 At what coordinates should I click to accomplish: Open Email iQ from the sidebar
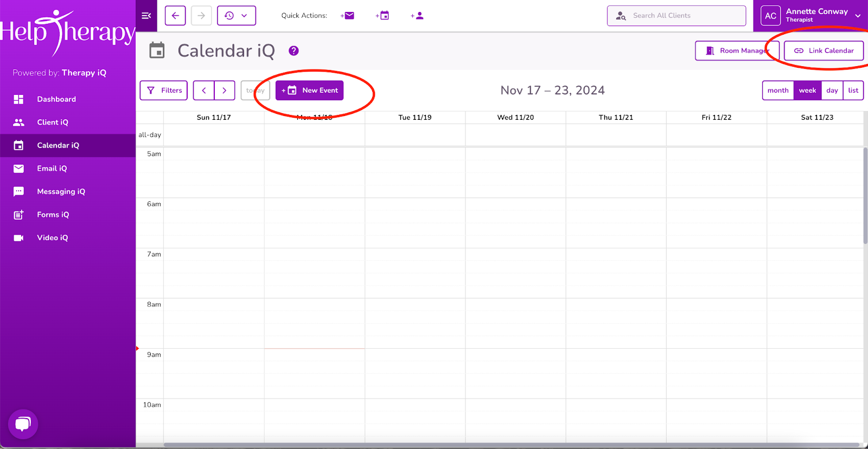tap(68, 169)
